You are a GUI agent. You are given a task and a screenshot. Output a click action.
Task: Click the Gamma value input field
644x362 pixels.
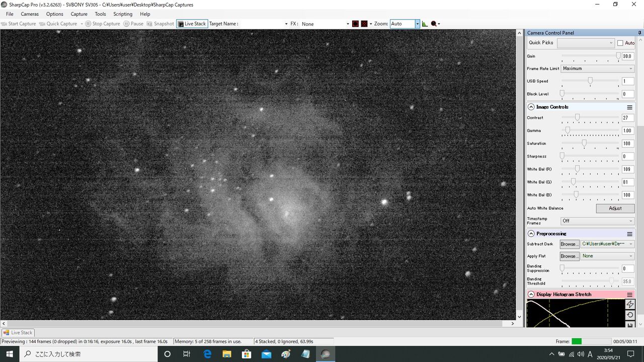tap(628, 131)
